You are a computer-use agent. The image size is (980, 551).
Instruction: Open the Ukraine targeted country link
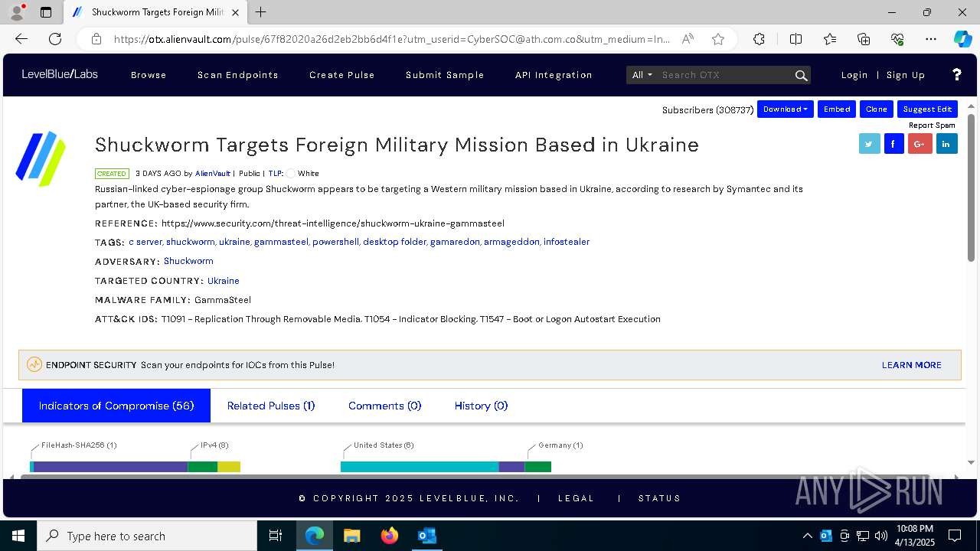point(224,281)
